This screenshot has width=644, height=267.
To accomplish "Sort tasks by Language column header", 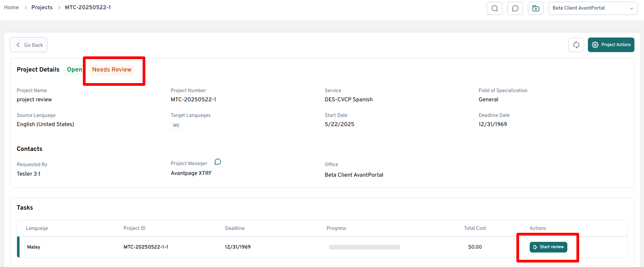I will click(37, 228).
